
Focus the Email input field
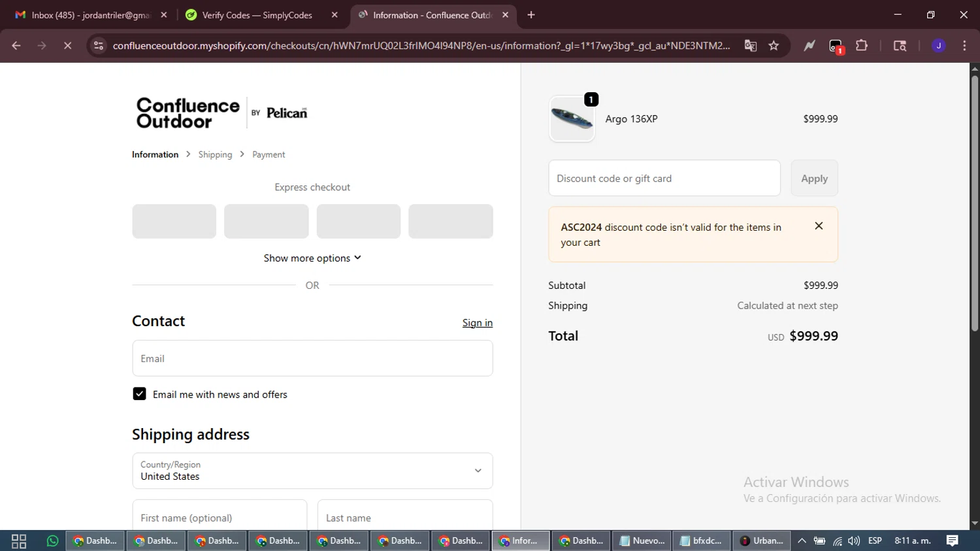point(312,358)
